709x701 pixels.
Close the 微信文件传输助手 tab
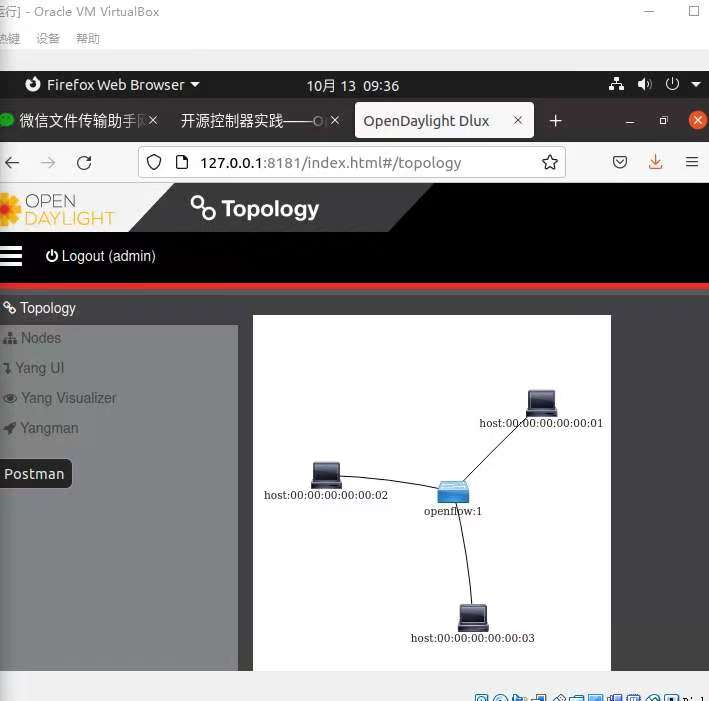pyautogui.click(x=153, y=120)
